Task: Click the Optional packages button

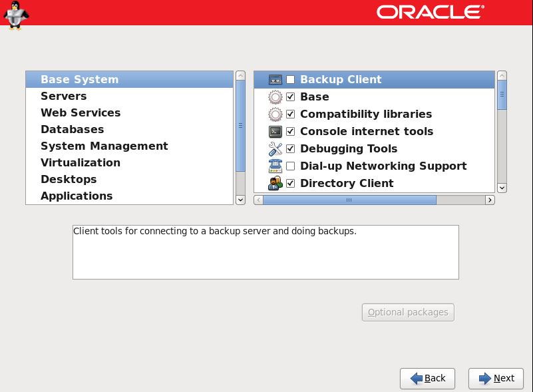Action: tap(408, 312)
